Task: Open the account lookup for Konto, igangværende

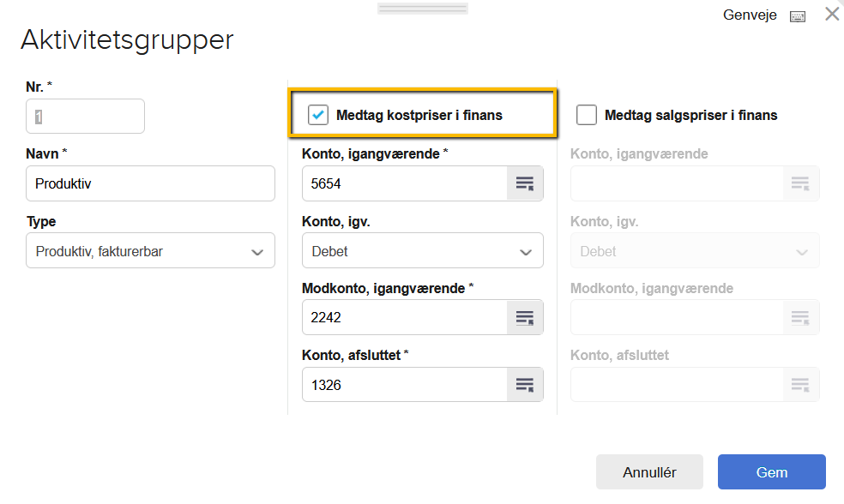Action: point(524,183)
